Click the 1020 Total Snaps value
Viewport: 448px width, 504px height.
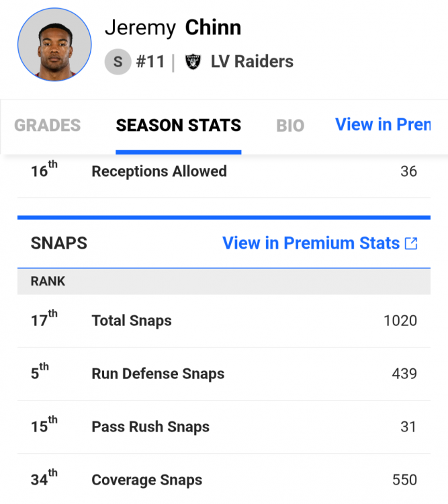coord(400,321)
